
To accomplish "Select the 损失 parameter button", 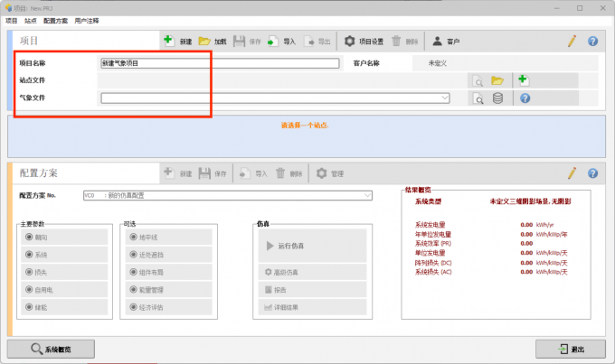I will point(65,272).
